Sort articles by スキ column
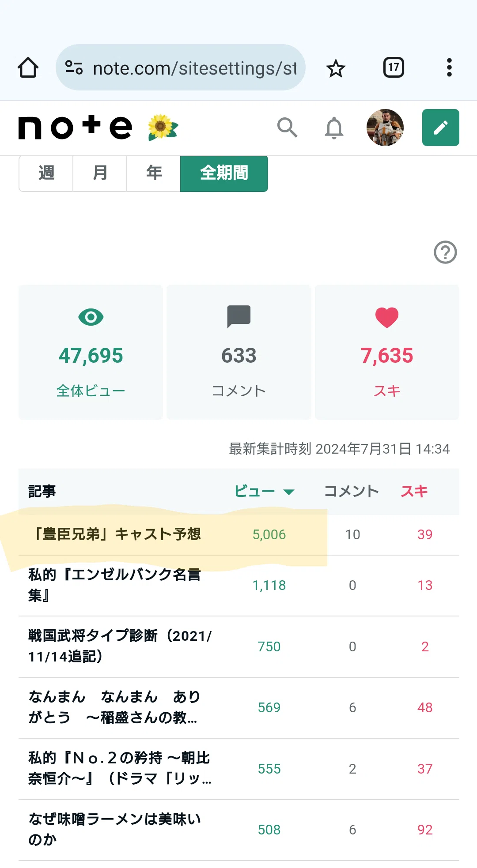The height and width of the screenshot is (868, 477). click(x=414, y=491)
